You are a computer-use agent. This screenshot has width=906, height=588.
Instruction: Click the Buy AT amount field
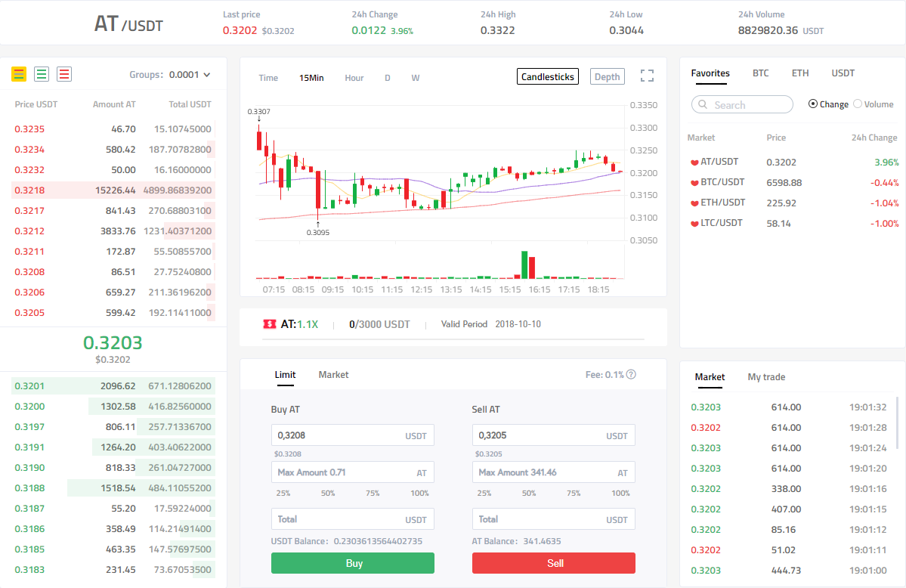click(x=352, y=472)
